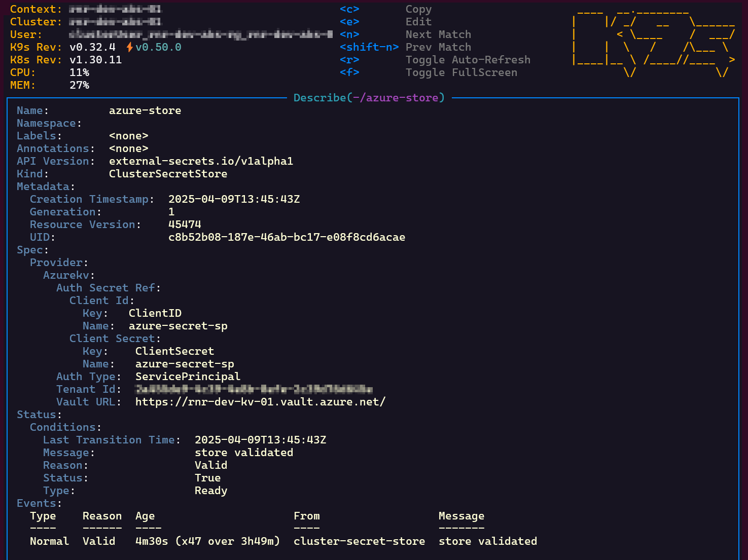The height and width of the screenshot is (560, 748).
Task: Toggle the Ready condition status True
Action: tap(207, 477)
